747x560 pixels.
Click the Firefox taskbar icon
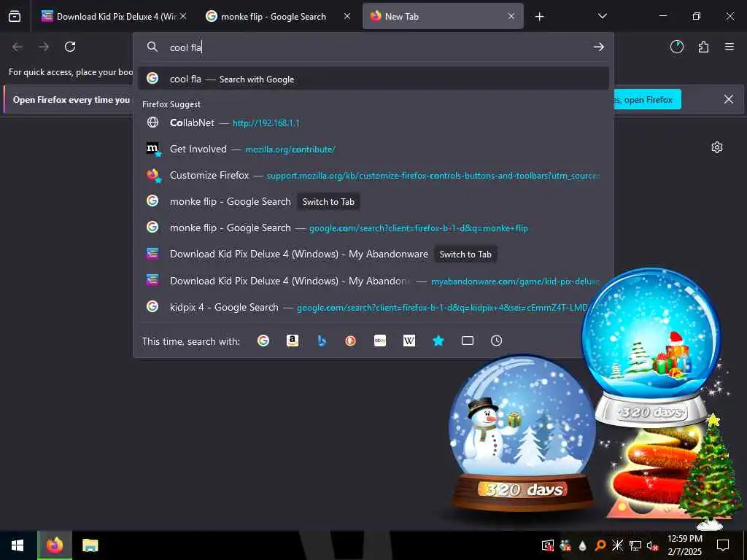point(54,545)
